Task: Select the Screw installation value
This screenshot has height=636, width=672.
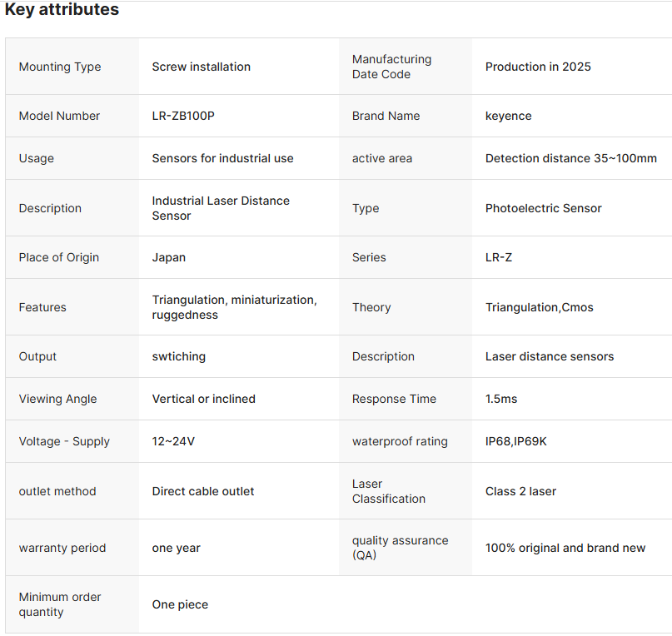Action: (201, 67)
